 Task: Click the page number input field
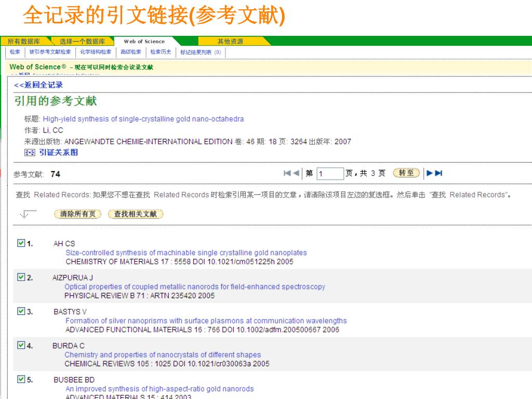330,174
